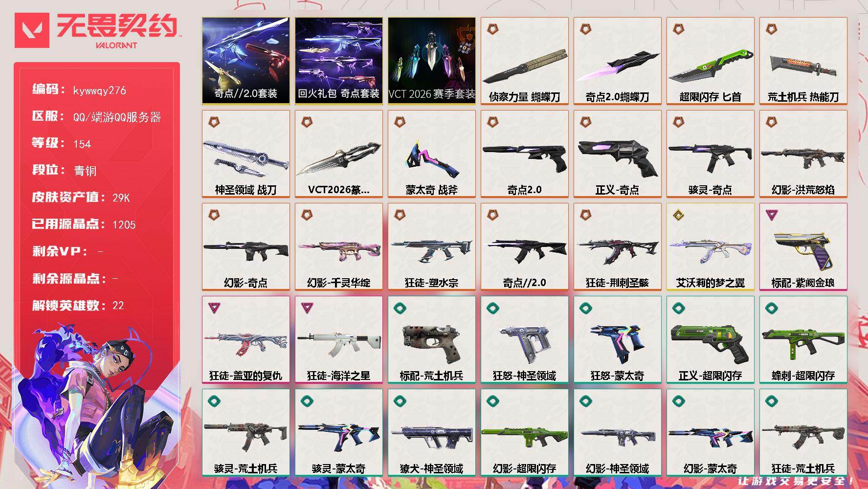Image resolution: width=868 pixels, height=489 pixels.
Task: Open the 奇点//2.0套装 bundle thumbnail
Action: (245, 61)
